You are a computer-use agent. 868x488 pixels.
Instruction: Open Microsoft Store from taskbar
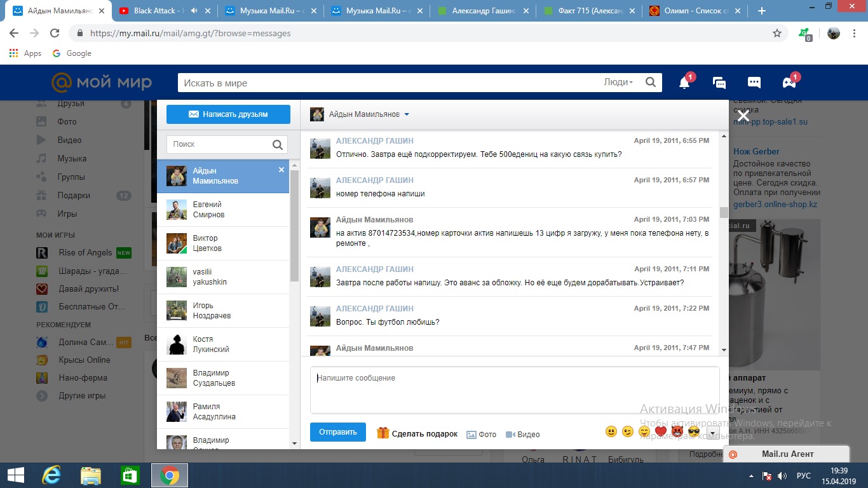(130, 475)
